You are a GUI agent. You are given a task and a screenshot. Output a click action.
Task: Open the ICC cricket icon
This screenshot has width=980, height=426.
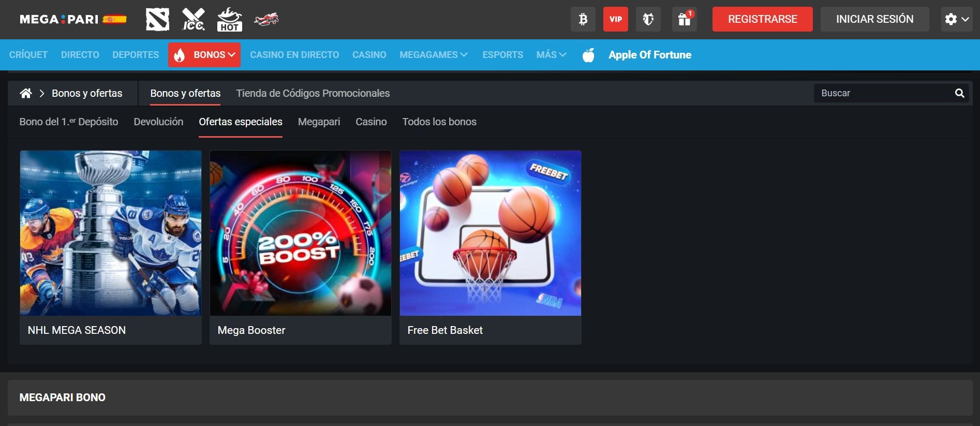point(194,20)
